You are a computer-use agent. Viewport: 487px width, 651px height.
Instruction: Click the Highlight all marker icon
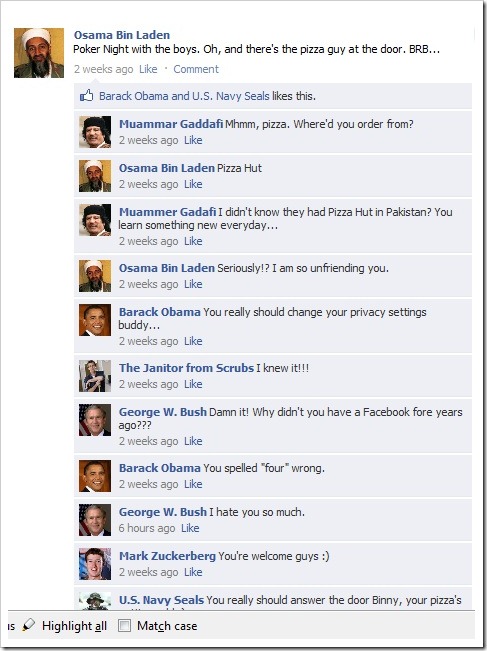[x=29, y=625]
